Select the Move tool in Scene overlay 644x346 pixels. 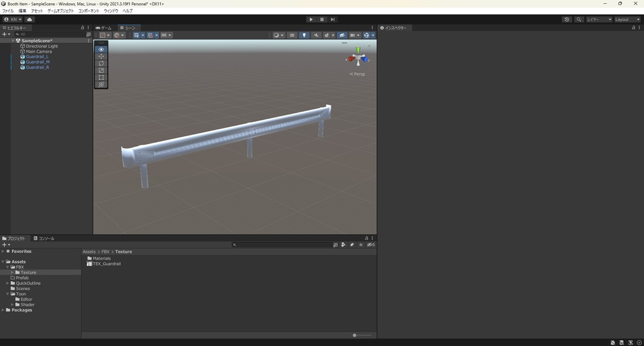tap(101, 56)
